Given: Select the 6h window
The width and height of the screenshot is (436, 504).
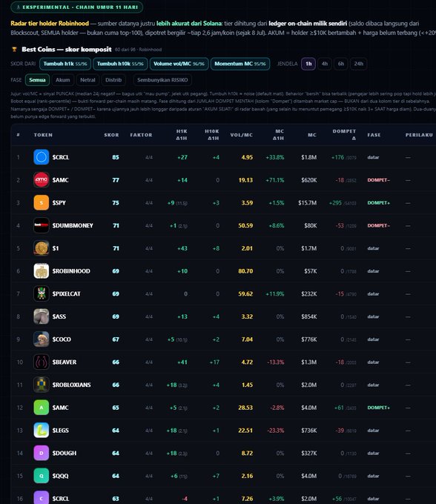Looking at the screenshot, I should [341, 64].
